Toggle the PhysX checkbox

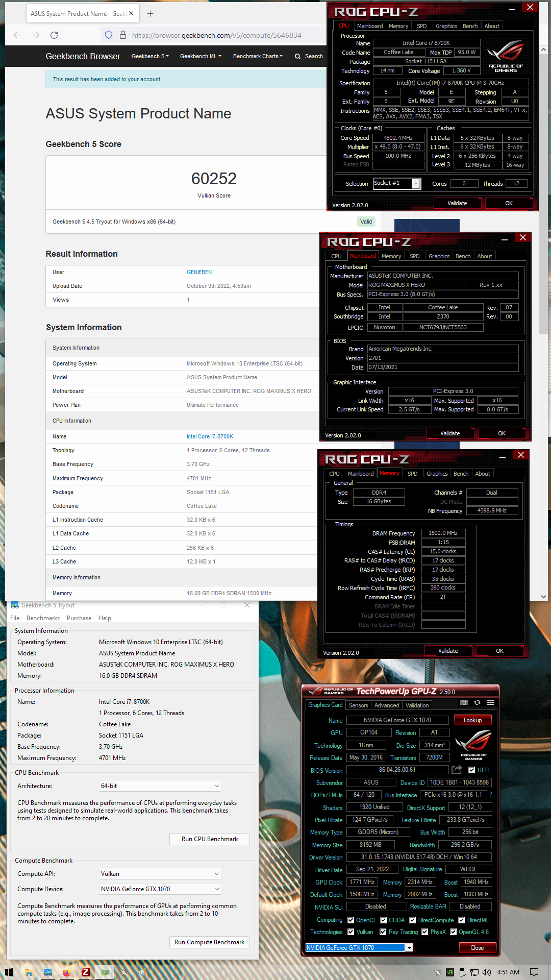(x=424, y=932)
